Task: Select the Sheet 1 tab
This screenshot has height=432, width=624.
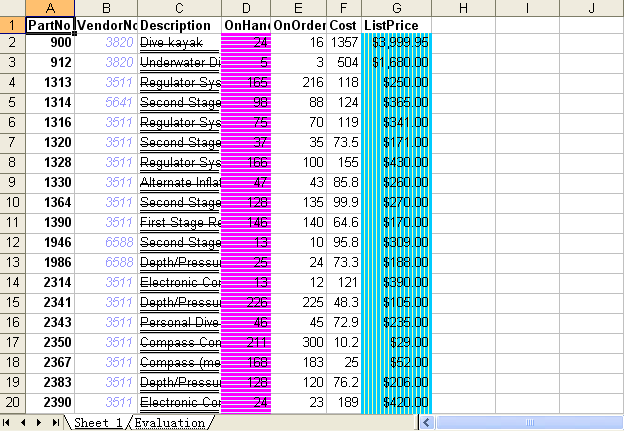Action: [x=97, y=423]
